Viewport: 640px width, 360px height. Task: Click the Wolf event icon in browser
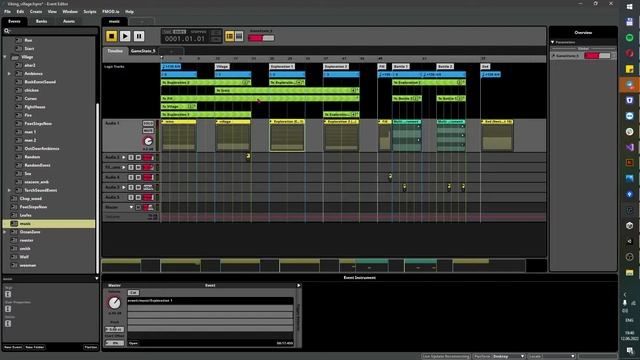coord(14,257)
